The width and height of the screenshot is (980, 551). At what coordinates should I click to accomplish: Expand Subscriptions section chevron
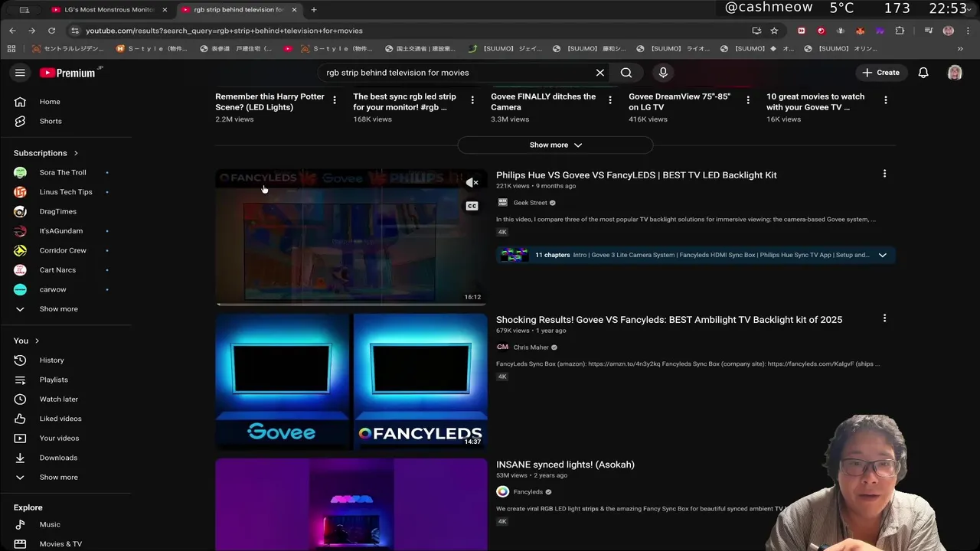76,153
